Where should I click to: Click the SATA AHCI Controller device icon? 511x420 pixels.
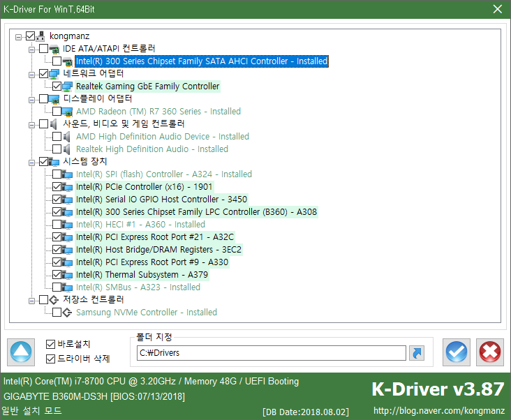(67, 61)
